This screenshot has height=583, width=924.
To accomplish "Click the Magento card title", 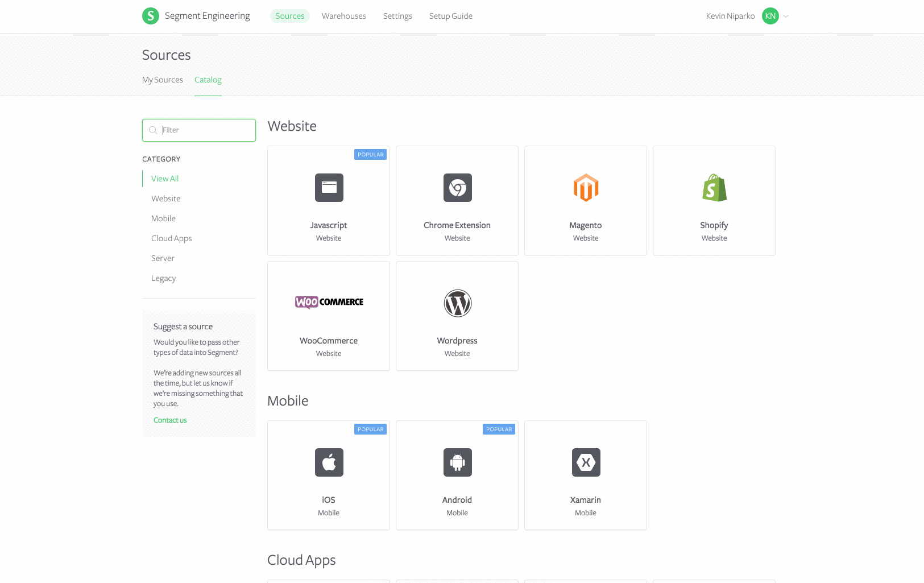I will pos(586,225).
